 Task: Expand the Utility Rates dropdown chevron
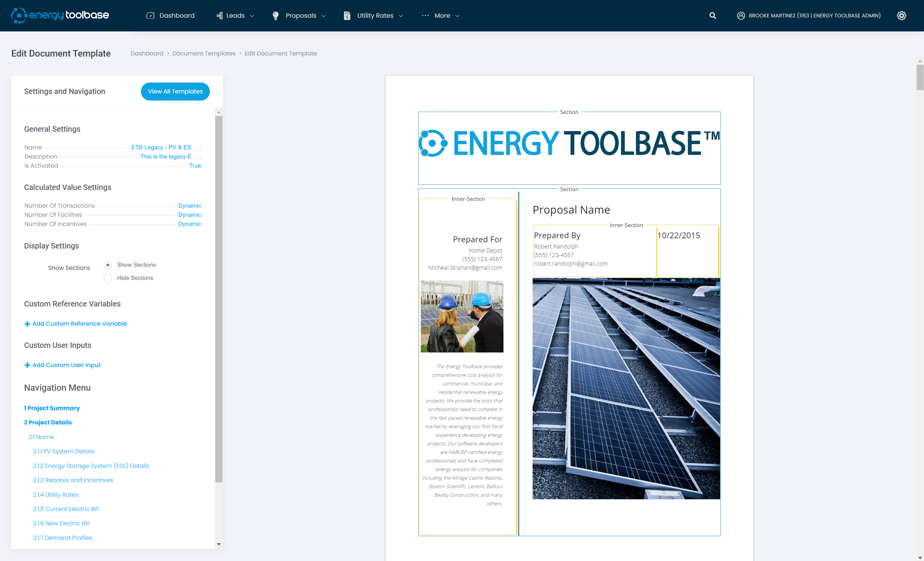tap(401, 16)
